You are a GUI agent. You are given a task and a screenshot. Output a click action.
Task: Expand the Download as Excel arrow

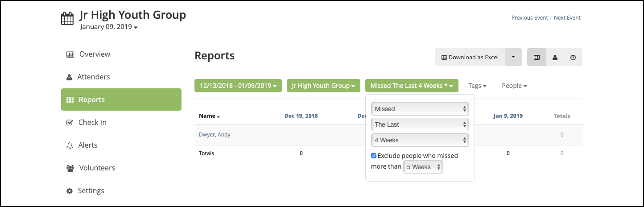(513, 57)
